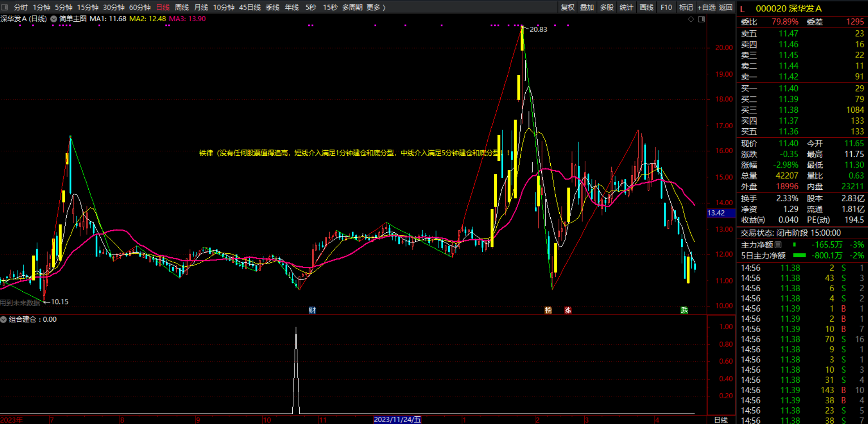Image resolution: width=868 pixels, height=424 pixels.
Task: Click the 叠加 overlay button
Action: [587, 7]
